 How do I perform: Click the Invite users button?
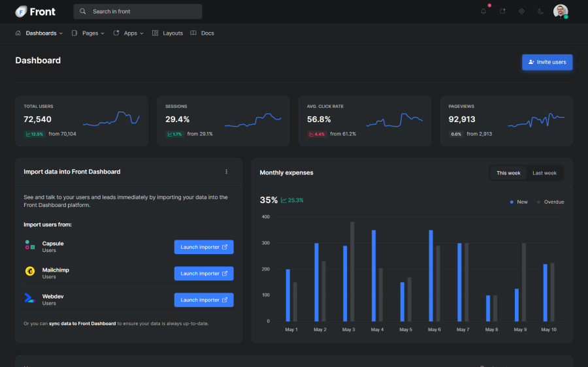click(x=547, y=62)
